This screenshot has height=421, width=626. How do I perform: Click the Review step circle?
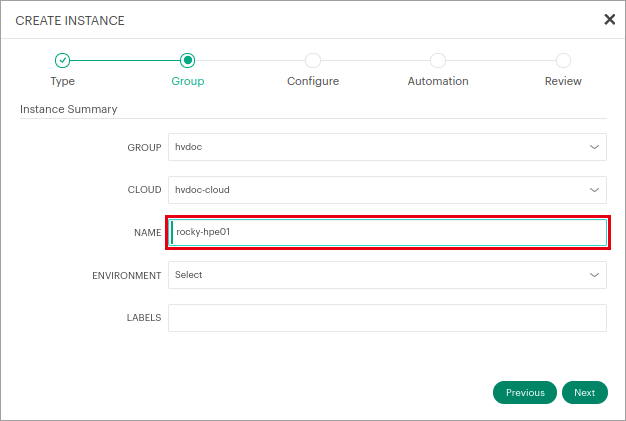pyautogui.click(x=563, y=60)
